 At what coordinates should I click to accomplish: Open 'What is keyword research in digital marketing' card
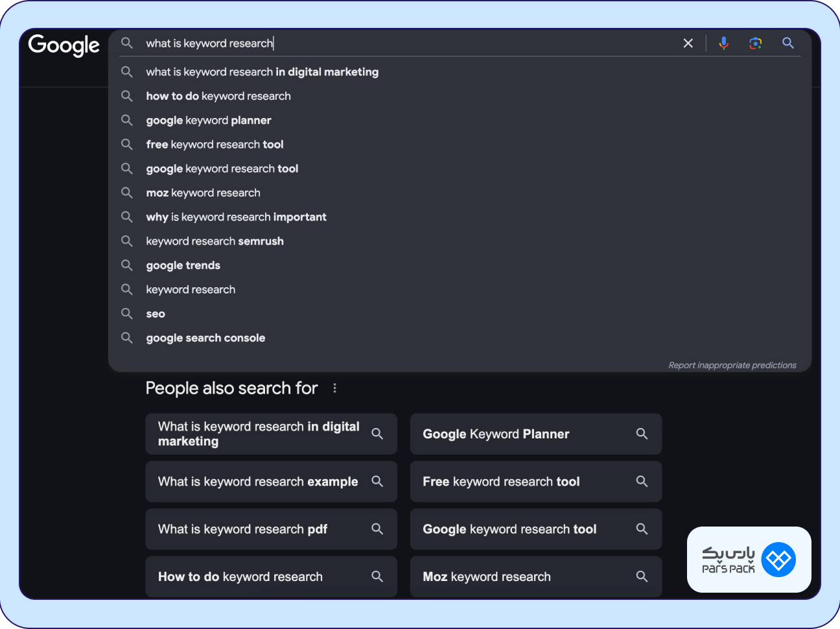(x=271, y=434)
